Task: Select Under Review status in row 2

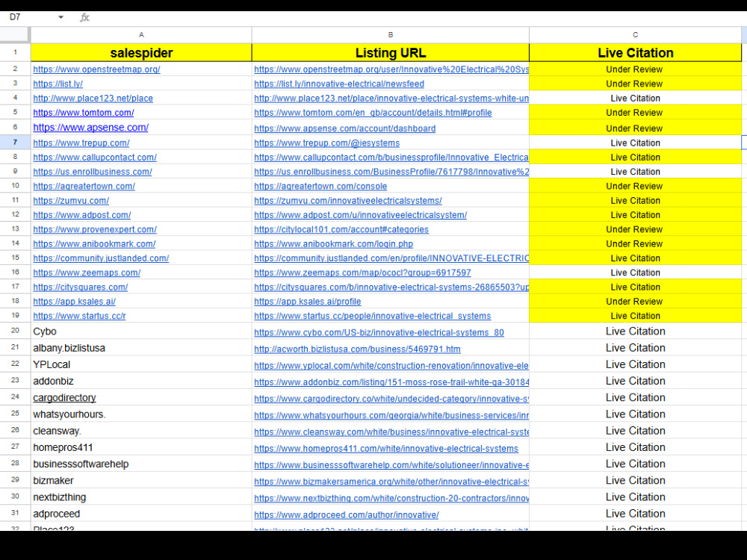Action: [635, 69]
